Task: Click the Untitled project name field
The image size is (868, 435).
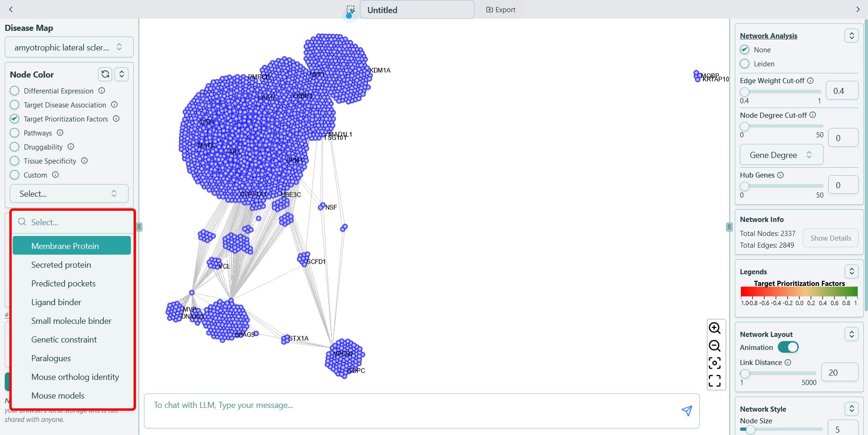Action: 417,9
